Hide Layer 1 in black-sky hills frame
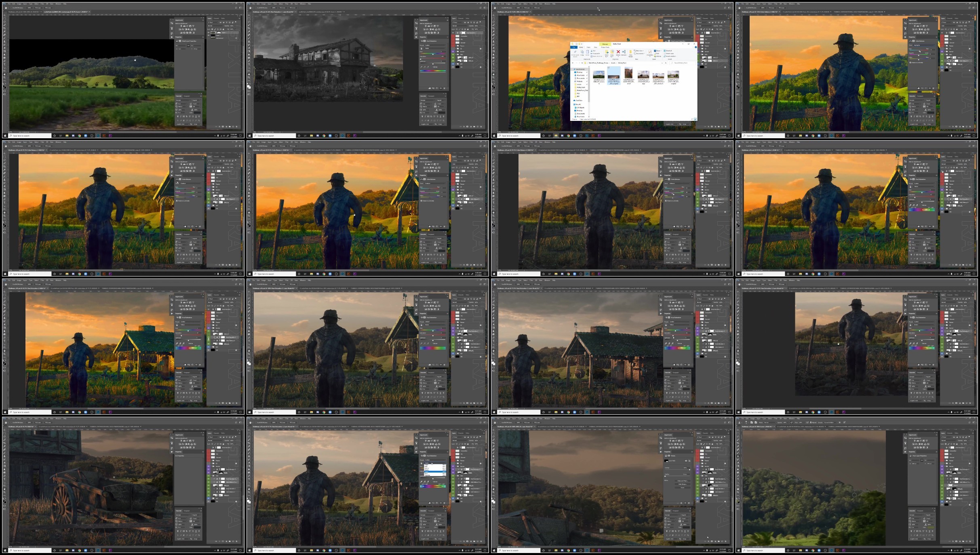 pos(209,35)
